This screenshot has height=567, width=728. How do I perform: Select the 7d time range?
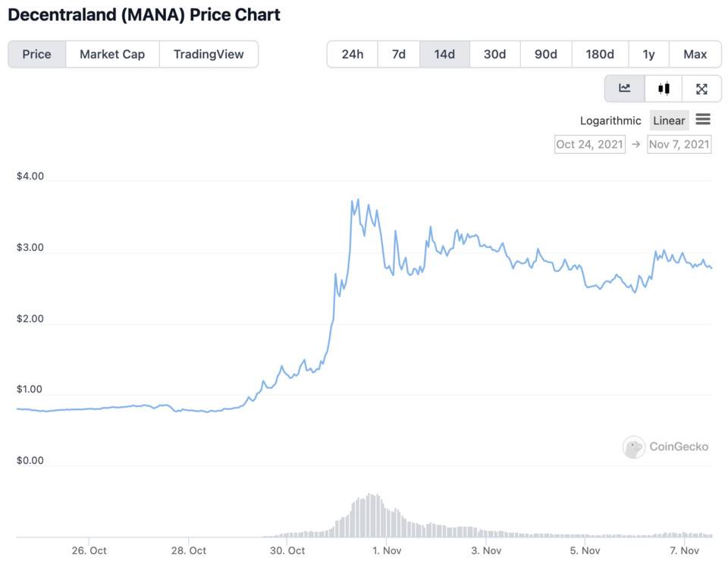[x=398, y=55]
